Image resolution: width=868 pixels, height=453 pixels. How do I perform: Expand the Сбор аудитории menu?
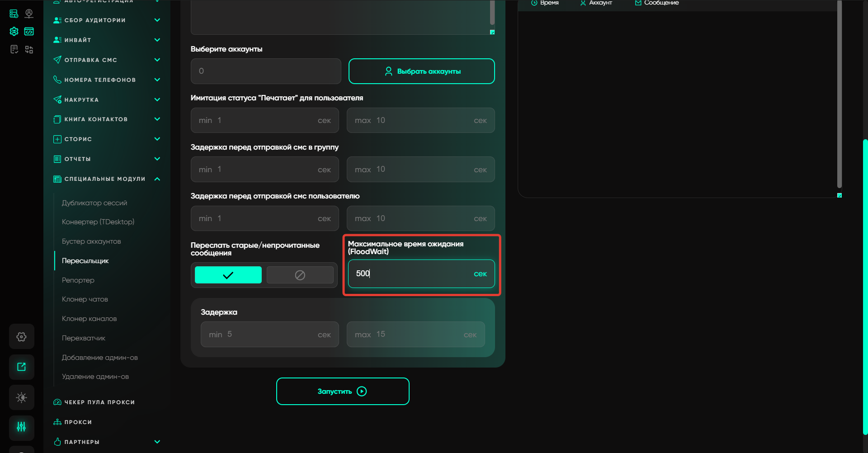(157, 20)
